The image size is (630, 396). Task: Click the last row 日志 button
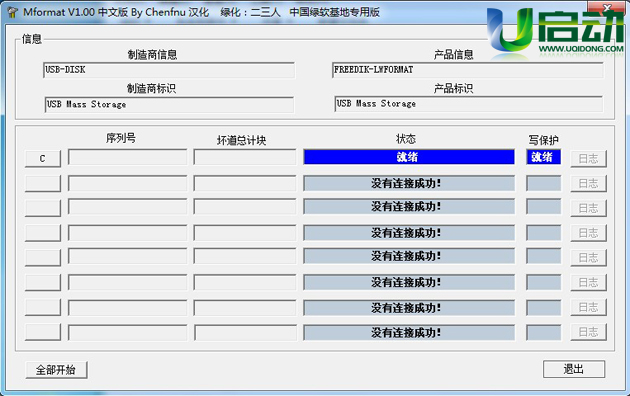[x=588, y=333]
